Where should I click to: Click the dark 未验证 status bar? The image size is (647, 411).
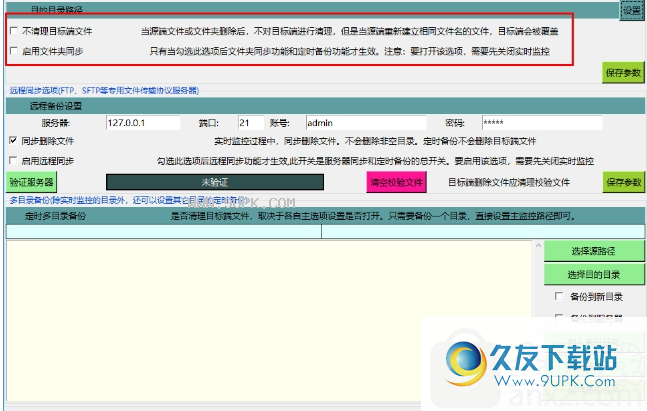point(215,182)
